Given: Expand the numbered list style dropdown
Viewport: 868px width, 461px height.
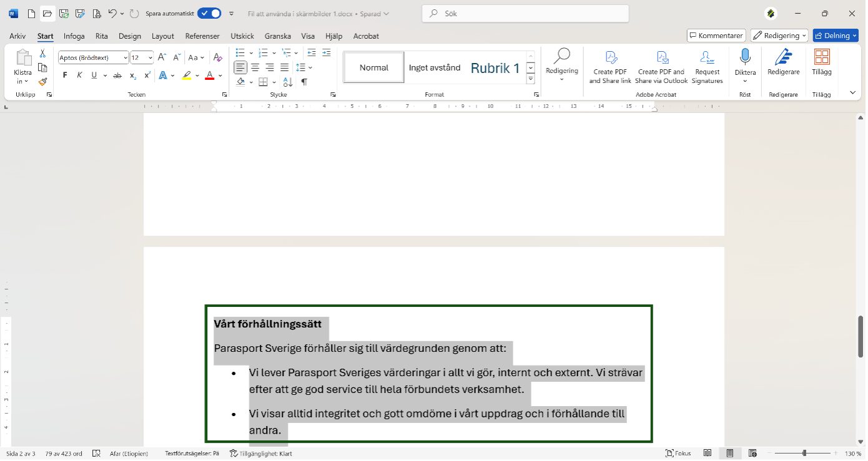Looking at the screenshot, I should point(274,53).
